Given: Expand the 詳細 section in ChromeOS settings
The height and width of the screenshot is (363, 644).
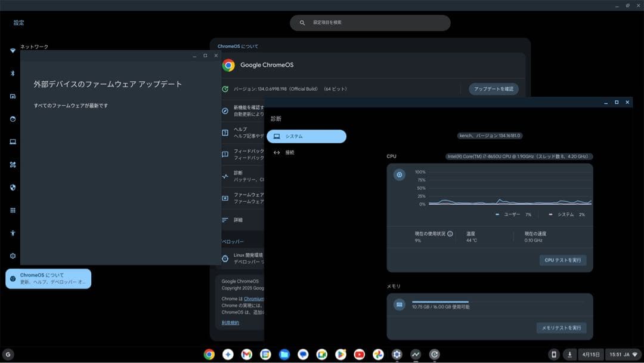Looking at the screenshot, I should (x=239, y=221).
